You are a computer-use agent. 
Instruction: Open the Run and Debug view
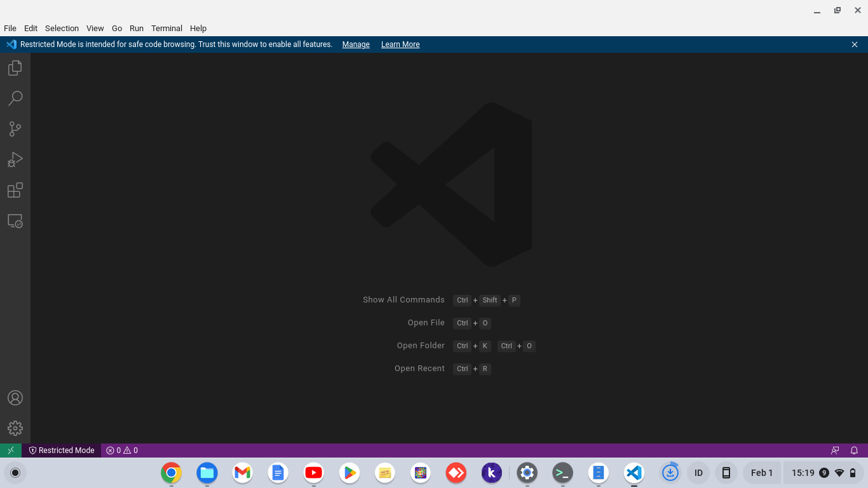[15, 159]
